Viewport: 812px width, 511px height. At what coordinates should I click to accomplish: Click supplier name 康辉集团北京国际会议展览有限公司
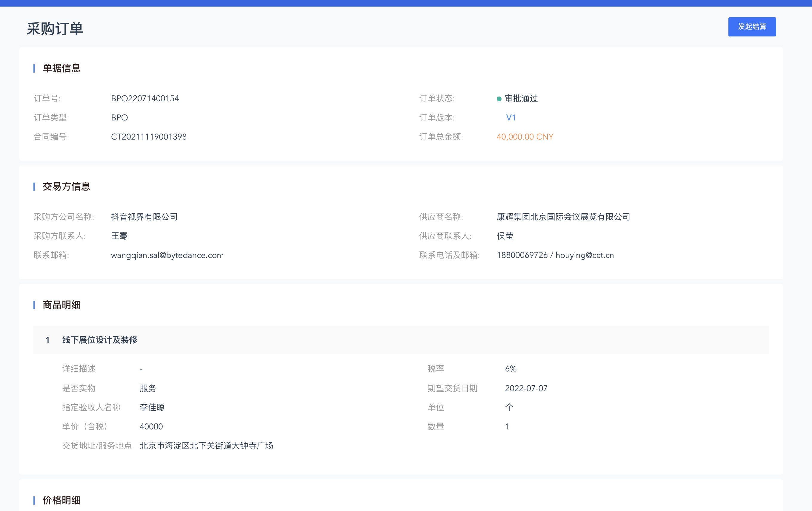[563, 217]
